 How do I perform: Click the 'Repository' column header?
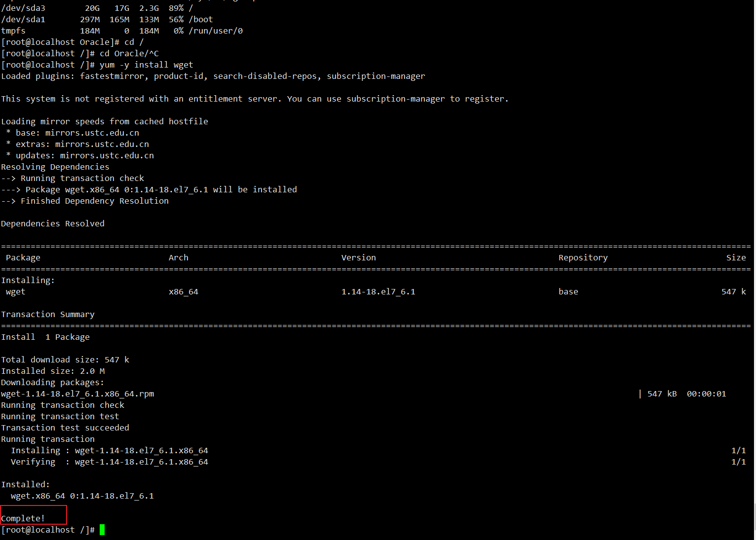(x=583, y=257)
